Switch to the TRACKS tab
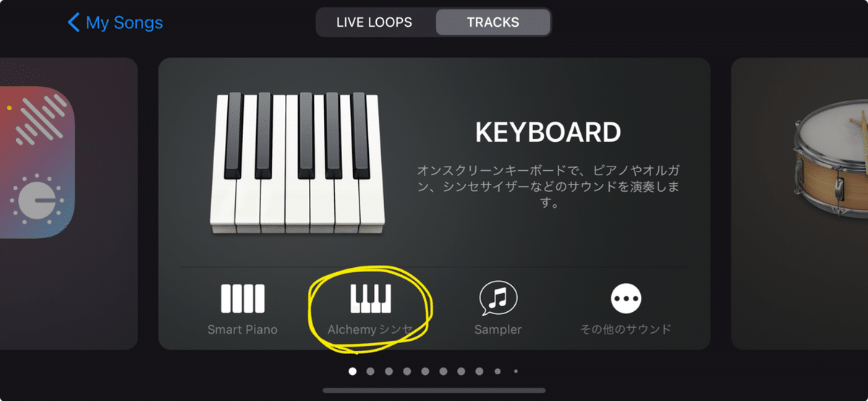 (x=493, y=22)
